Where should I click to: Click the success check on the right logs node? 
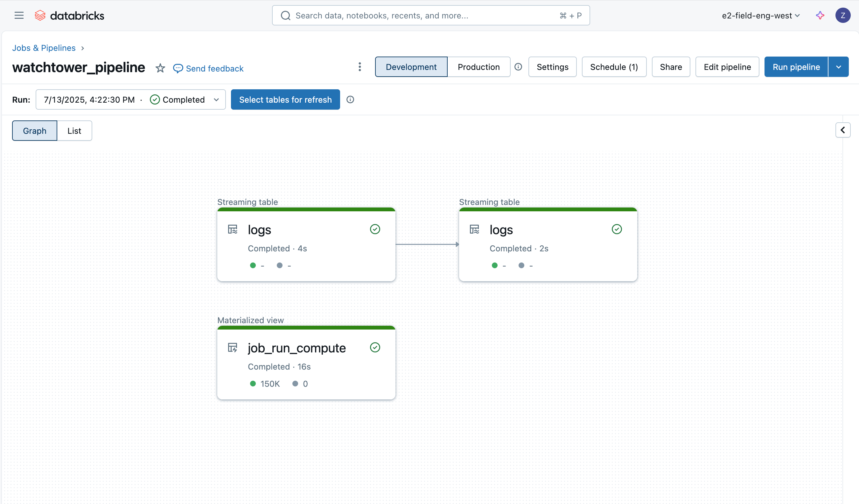pos(617,229)
